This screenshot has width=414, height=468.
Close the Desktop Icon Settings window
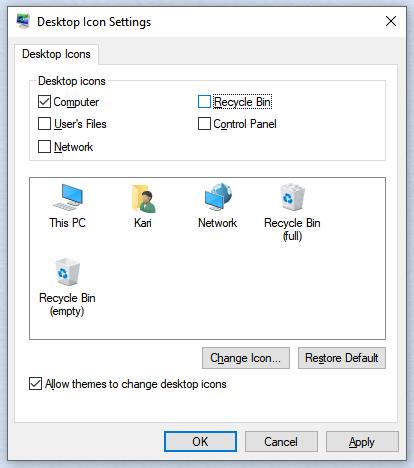391,21
